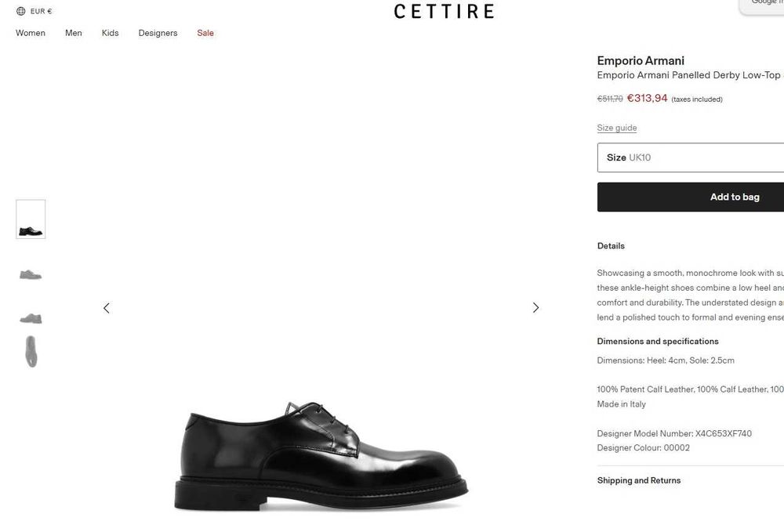Viewport: 784px width, 532px height.
Task: Go to the CETTIRE home logo
Action: coord(444,11)
